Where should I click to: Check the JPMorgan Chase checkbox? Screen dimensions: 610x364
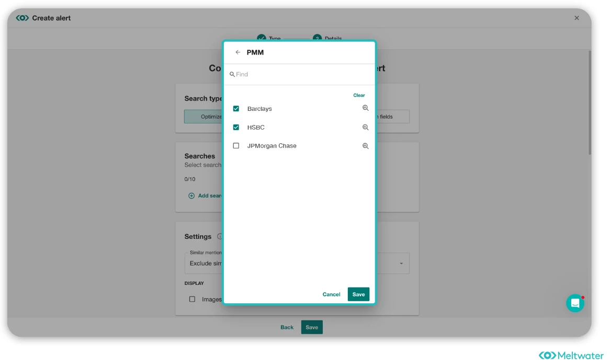pyautogui.click(x=236, y=146)
